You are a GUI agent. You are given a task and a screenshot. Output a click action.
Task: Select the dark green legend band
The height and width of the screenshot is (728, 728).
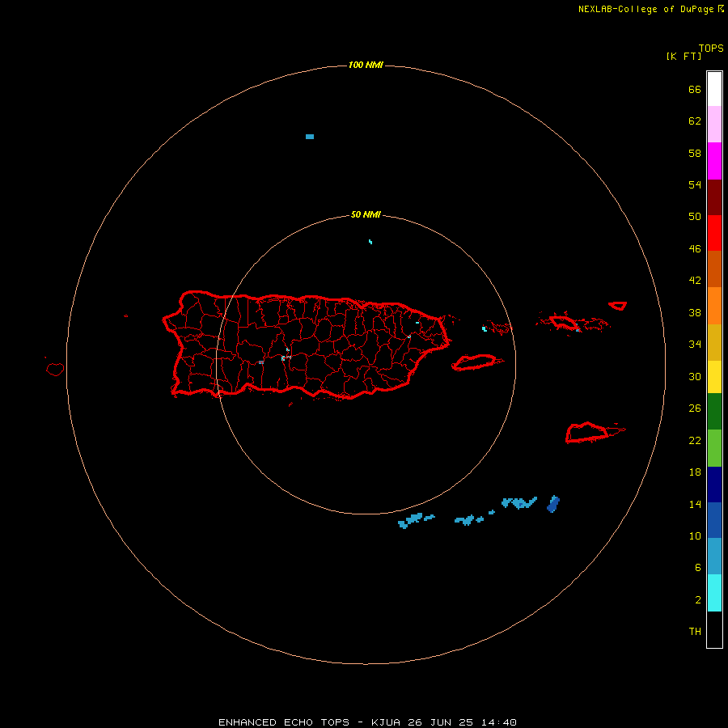pos(714,412)
